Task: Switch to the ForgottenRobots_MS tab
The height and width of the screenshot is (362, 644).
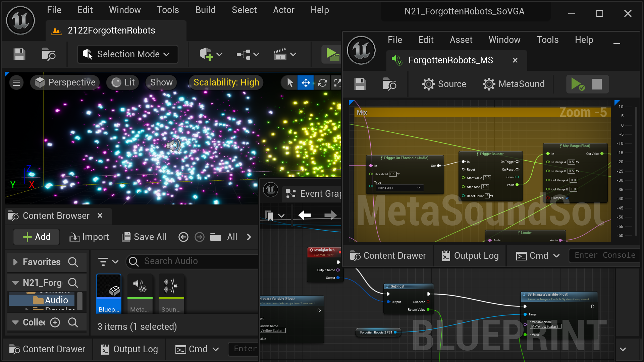Action: tap(450, 60)
